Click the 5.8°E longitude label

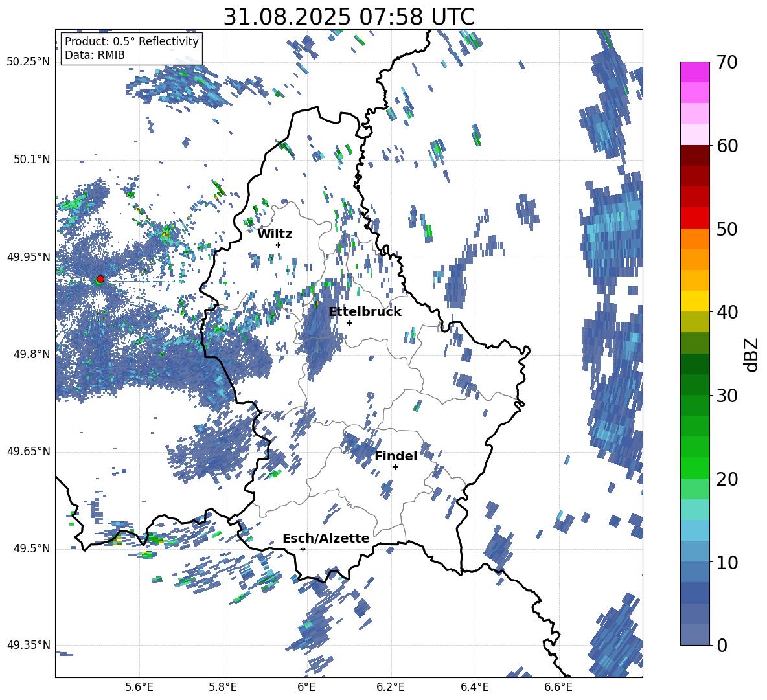coord(223,688)
